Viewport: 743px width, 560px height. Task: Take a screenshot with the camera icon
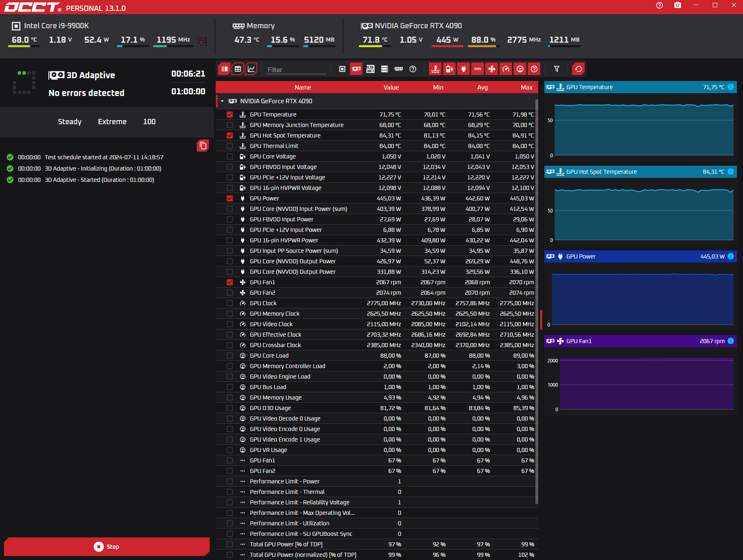(x=678, y=5)
